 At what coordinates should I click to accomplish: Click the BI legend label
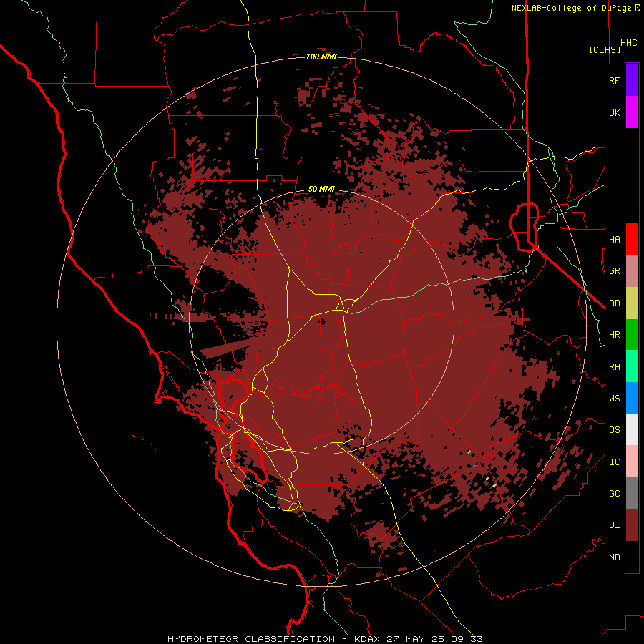pos(614,525)
